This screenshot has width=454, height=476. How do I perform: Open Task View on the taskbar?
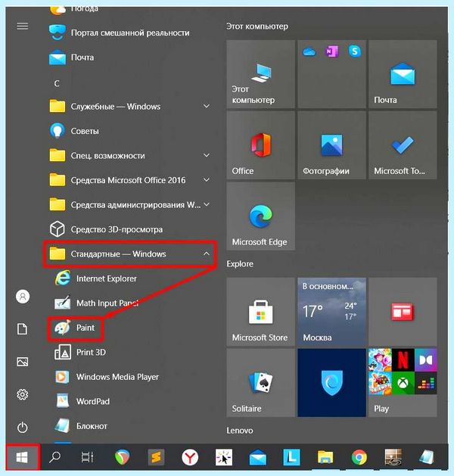tap(88, 457)
